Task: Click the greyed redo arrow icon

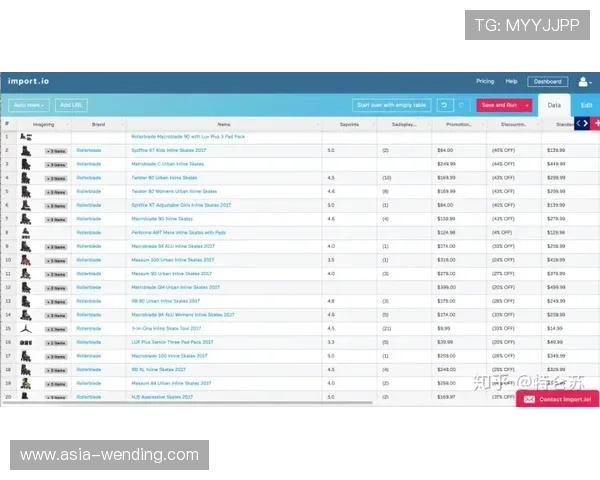Action: tap(461, 105)
